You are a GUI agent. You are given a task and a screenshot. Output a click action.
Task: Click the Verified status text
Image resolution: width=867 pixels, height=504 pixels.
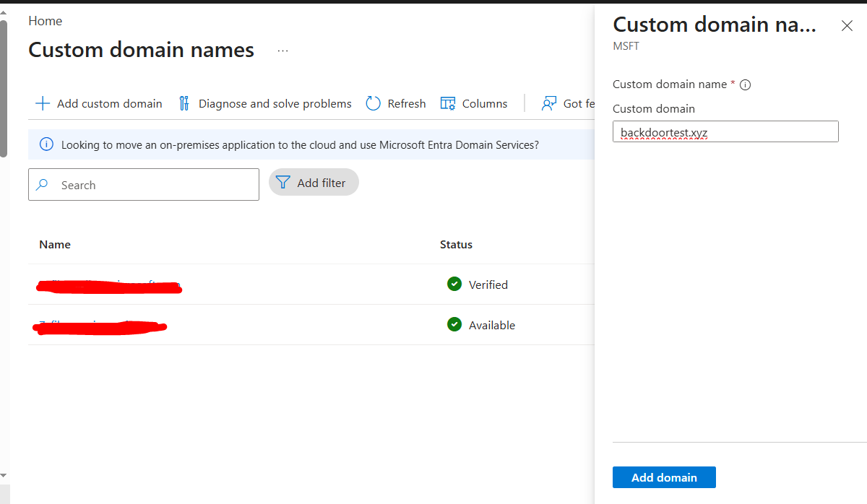coord(488,284)
